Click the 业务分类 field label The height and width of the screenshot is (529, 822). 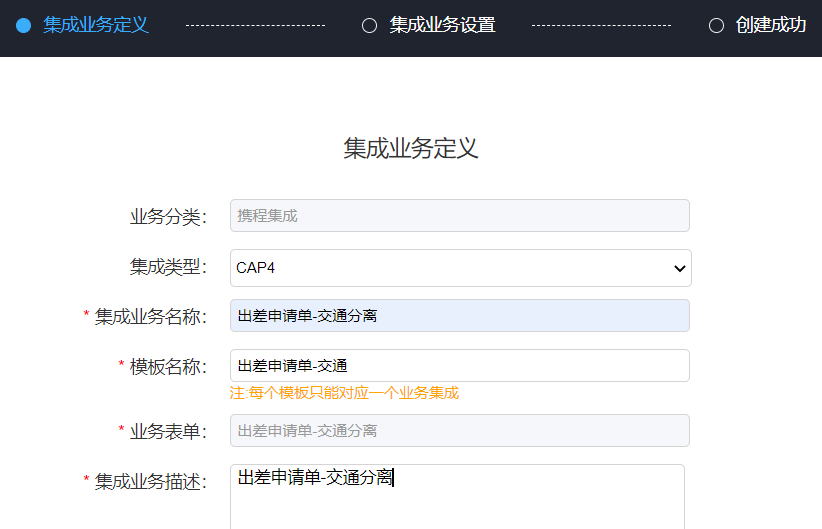168,216
